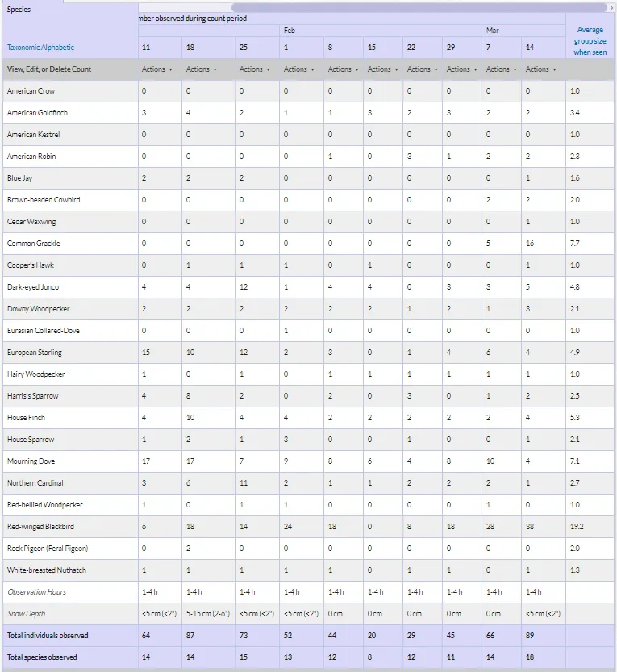Viewport: 617px width, 672px height.
Task: Select the American Goldfinch row label
Action: 37,113
